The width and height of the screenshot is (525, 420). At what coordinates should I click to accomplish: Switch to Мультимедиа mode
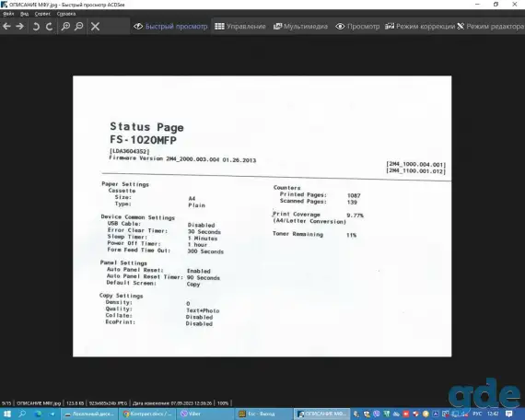pyautogui.click(x=300, y=26)
